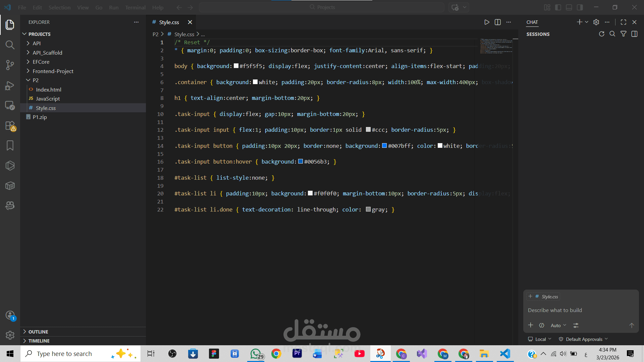Open the chat settings gear
Screen dimensions: 644x362
pyautogui.click(x=596, y=22)
